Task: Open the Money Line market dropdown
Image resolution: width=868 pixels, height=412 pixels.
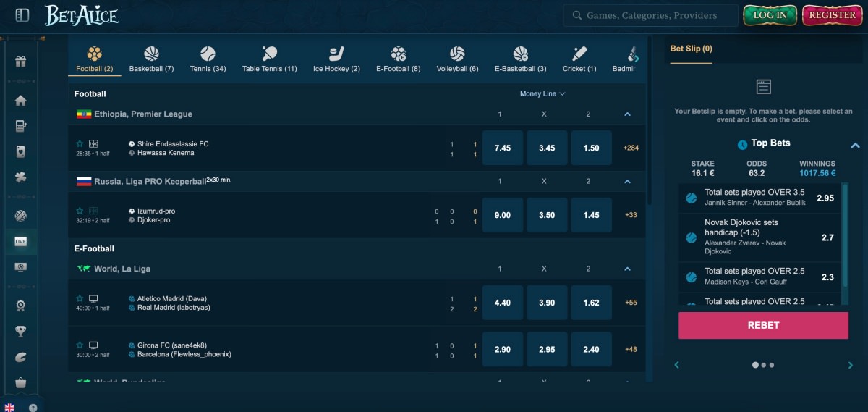Action: pyautogui.click(x=542, y=93)
